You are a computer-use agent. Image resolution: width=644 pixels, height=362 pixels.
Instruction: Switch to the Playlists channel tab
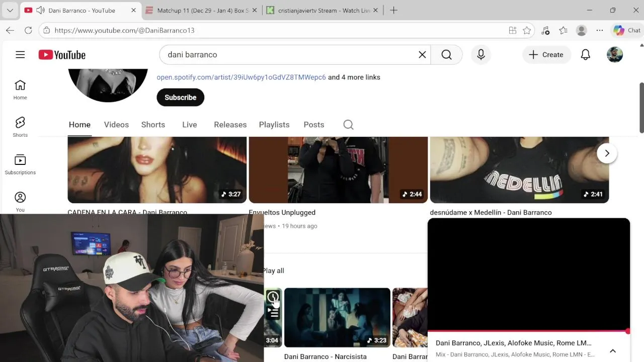pyautogui.click(x=274, y=125)
